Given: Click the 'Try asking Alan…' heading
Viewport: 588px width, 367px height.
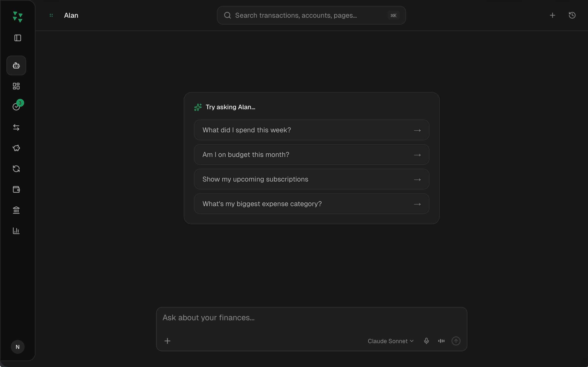Looking at the screenshot, I should click(x=230, y=107).
